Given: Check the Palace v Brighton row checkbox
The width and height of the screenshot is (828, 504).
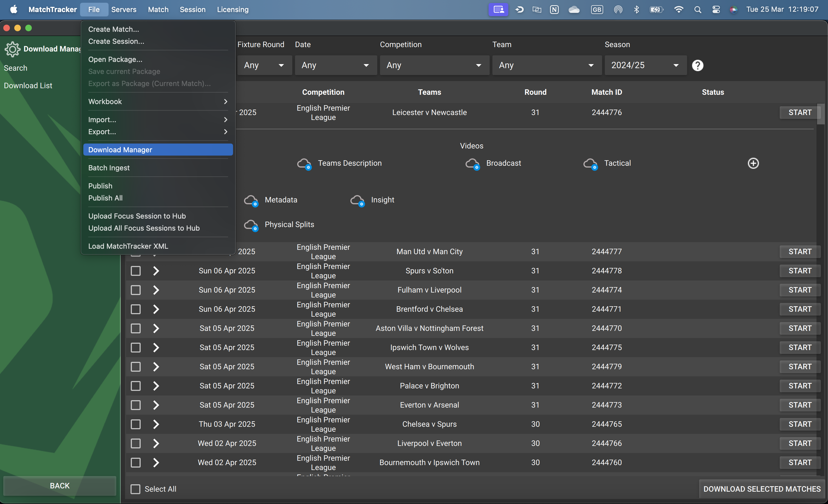Looking at the screenshot, I should [x=135, y=385].
